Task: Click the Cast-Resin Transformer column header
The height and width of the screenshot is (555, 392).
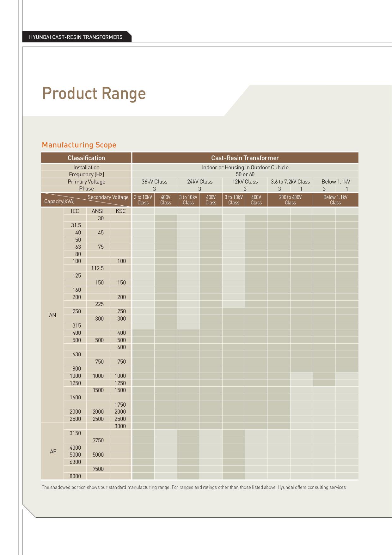Action: pos(245,158)
